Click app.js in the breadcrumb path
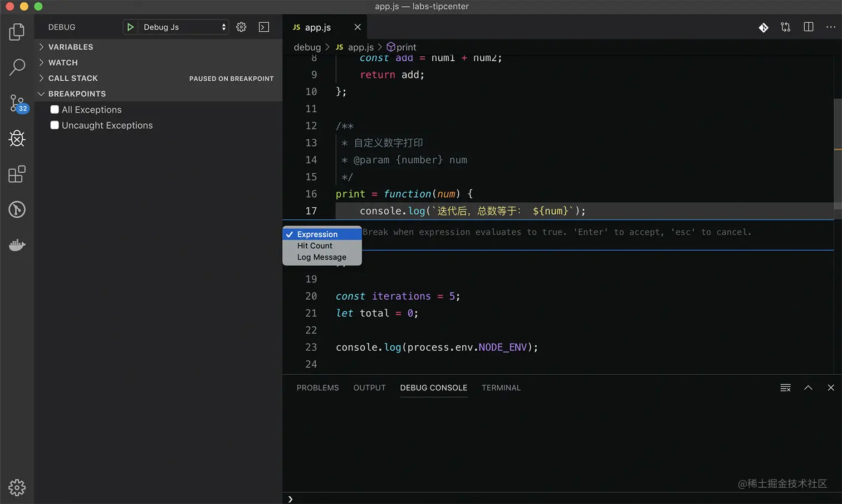 [355, 47]
